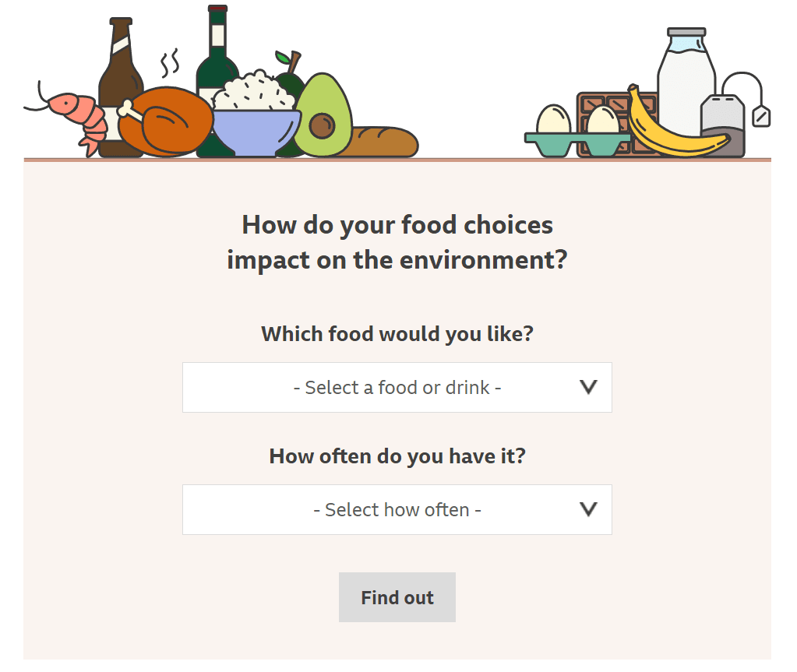The image size is (797, 672).
Task: Click the chevron on the food selector
Action: [588, 387]
